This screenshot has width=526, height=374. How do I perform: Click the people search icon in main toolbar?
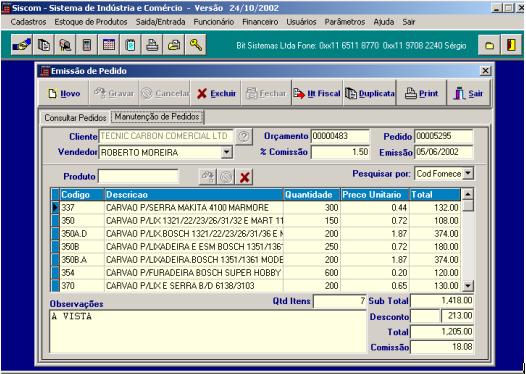coord(65,45)
